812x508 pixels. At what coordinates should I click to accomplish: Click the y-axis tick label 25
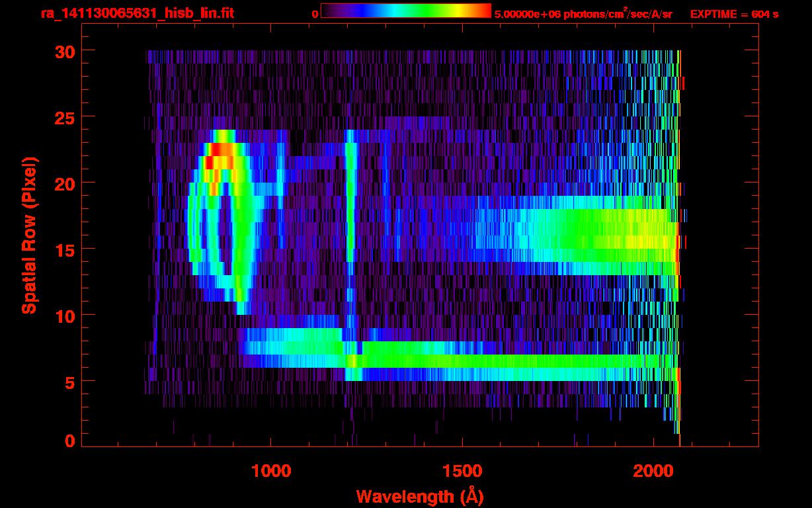[64, 117]
